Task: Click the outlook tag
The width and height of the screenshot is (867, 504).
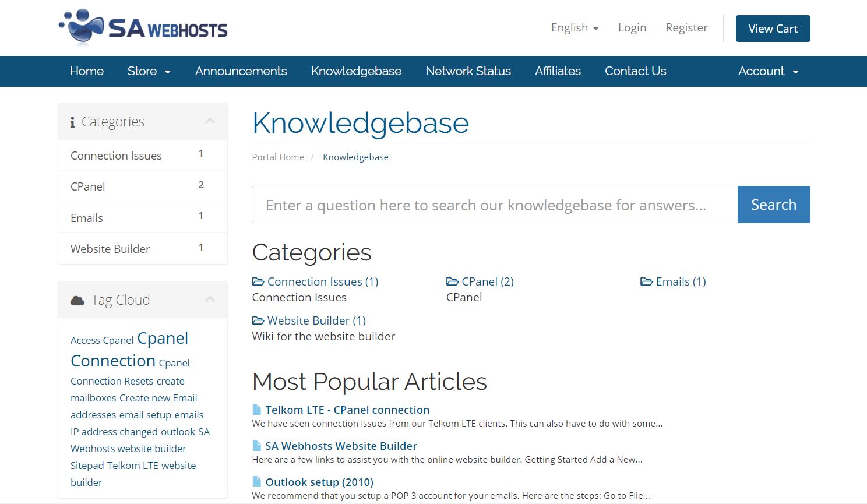Action: 178,432
